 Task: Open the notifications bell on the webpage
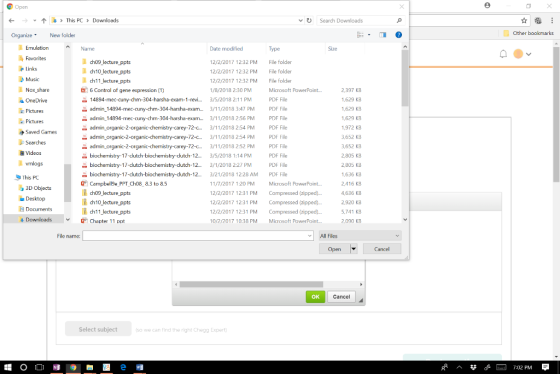pyautogui.click(x=503, y=54)
